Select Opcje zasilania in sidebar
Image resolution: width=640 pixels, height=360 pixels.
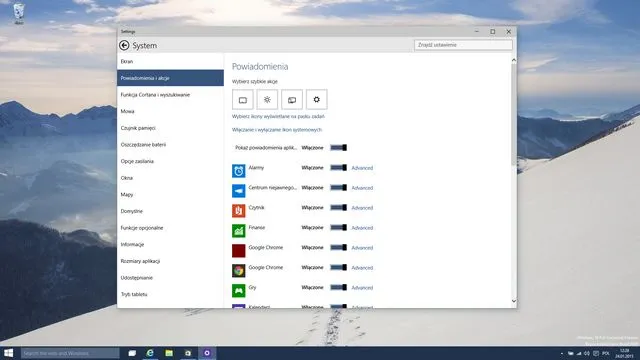[x=170, y=161]
